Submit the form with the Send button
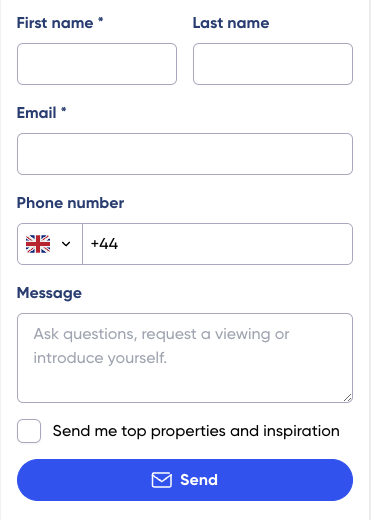Screen dimensions: 371x520 (x=185, y=480)
